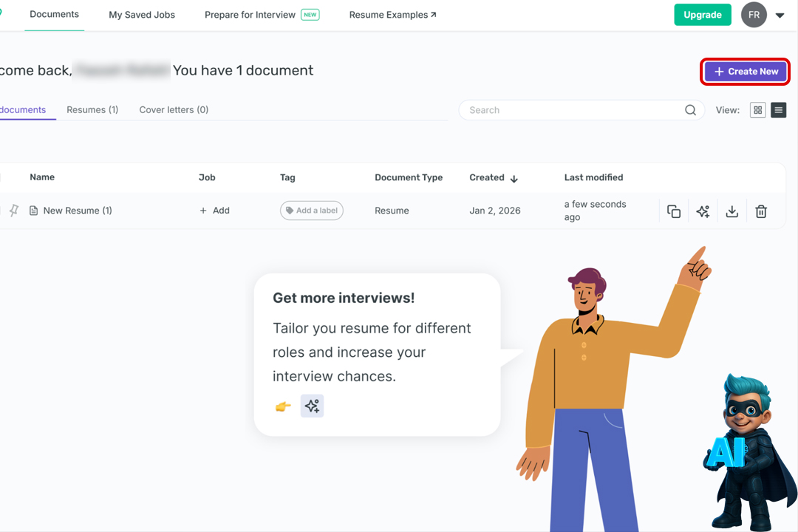Select the Cover letters (0) tab
Image resolution: width=798 pixels, height=532 pixels.
pos(174,109)
